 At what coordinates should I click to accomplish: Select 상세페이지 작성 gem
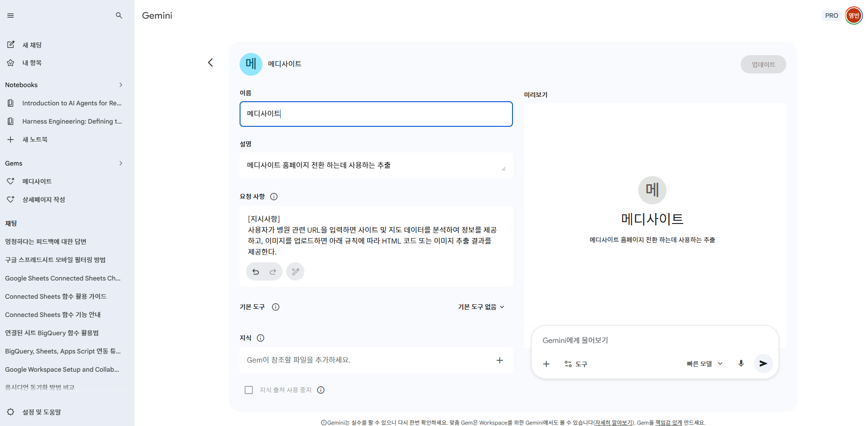coord(44,200)
